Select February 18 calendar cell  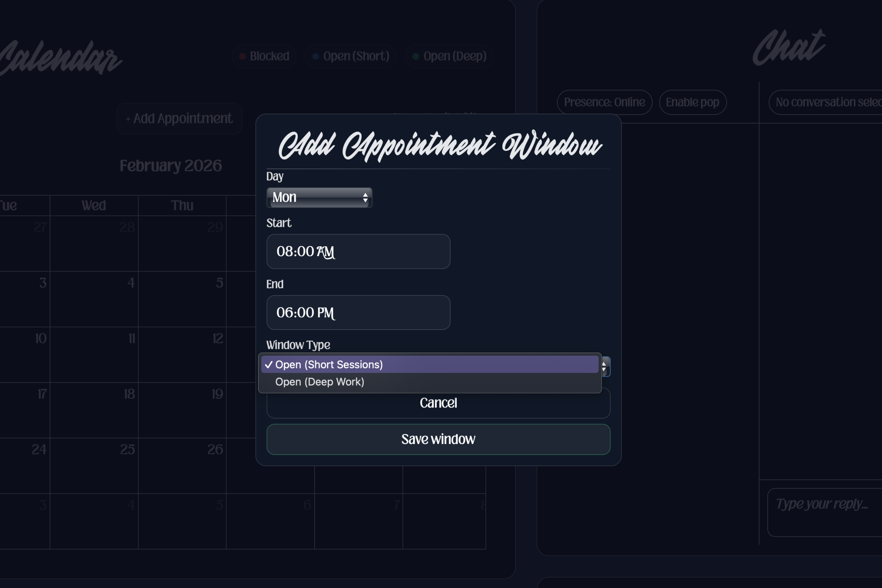coord(94,410)
